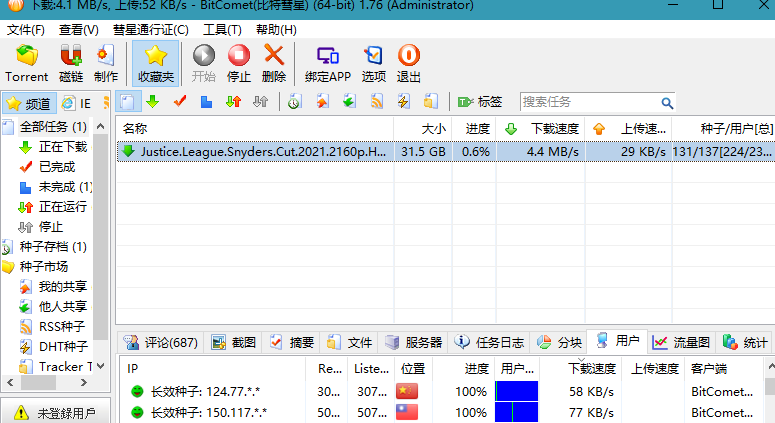775x423 pixels.
Task: Click the 开始 start button
Action: pos(204,63)
